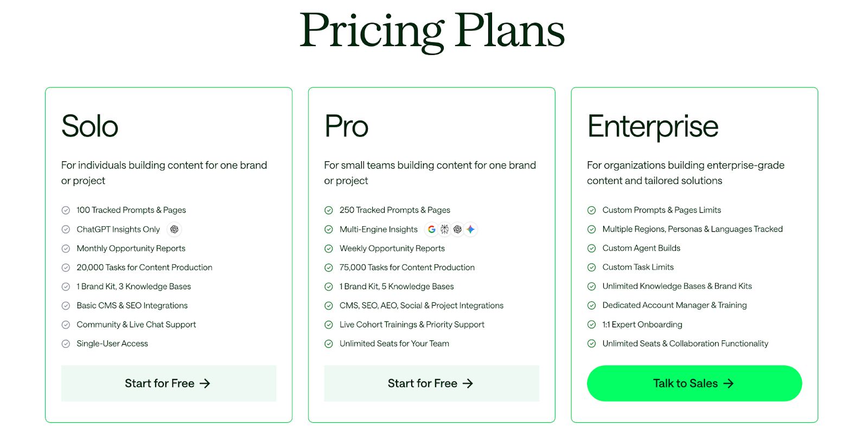
Task: Click the ChatGPT icon in the Pro card
Action: click(x=458, y=229)
